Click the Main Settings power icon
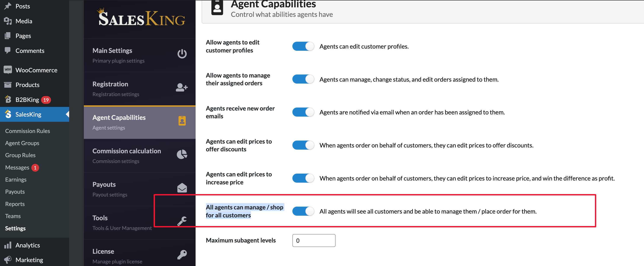 click(x=182, y=54)
